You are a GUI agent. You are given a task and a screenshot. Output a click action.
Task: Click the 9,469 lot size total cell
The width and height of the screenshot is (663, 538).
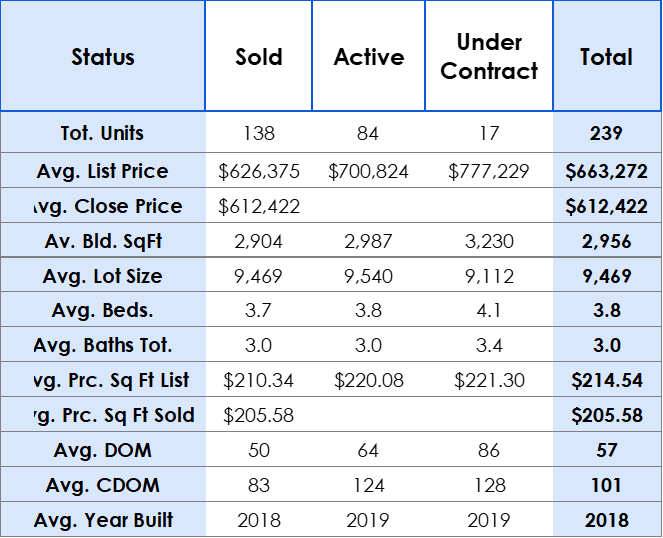[x=606, y=276]
